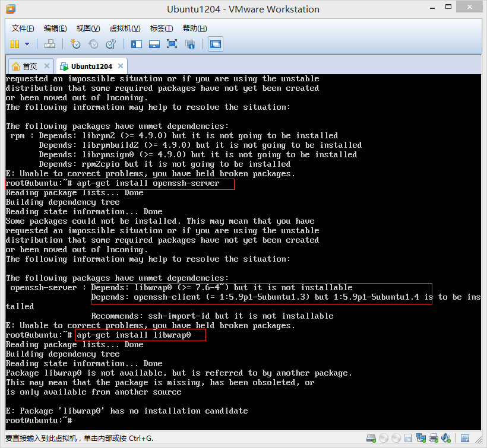Click the last root@ubuntu:~# prompt line
487x448 pixels.
point(39,420)
